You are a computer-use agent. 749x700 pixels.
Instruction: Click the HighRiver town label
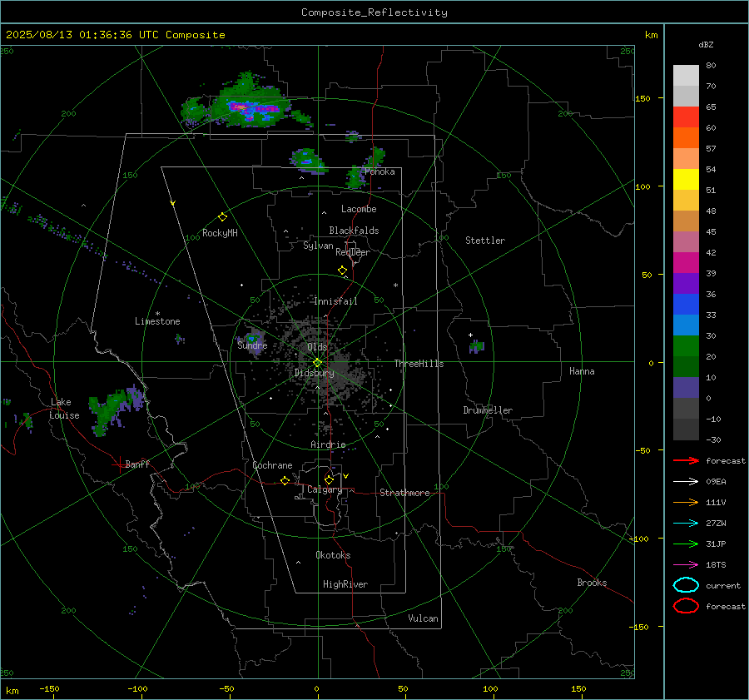click(x=345, y=584)
